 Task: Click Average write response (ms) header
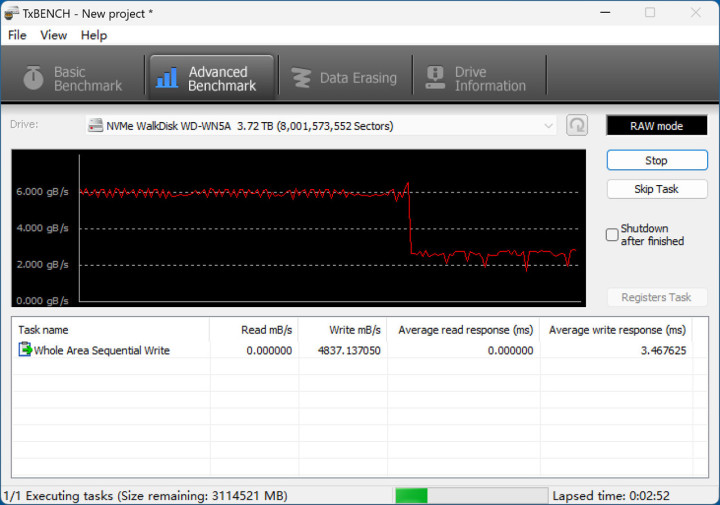pos(616,330)
